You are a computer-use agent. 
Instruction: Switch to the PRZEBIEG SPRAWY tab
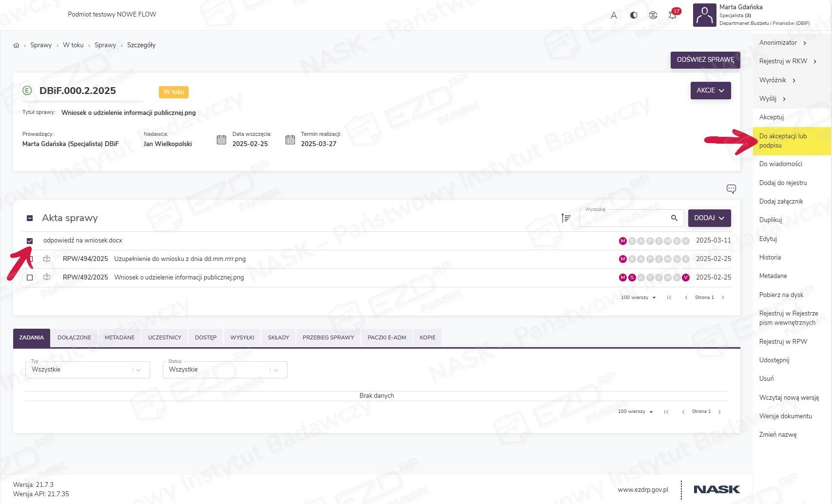coord(328,337)
